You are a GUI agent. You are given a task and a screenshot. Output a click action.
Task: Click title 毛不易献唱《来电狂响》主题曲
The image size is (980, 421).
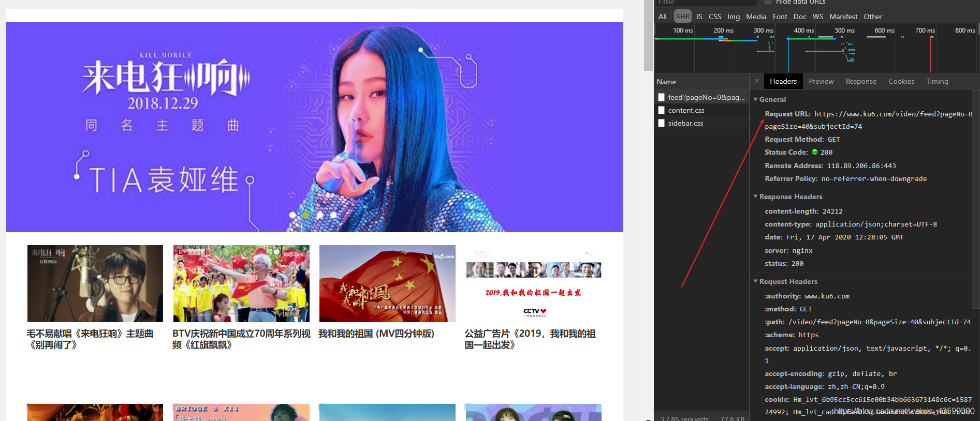(90, 339)
